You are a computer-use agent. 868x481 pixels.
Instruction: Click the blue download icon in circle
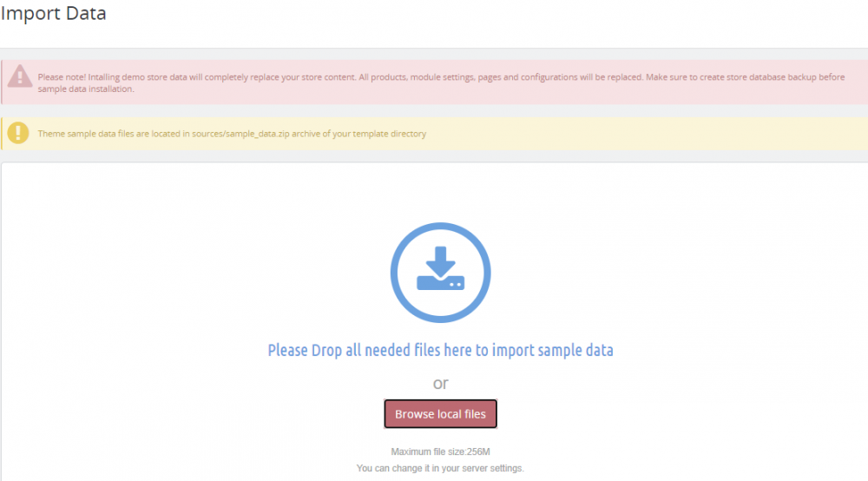pyautogui.click(x=440, y=273)
